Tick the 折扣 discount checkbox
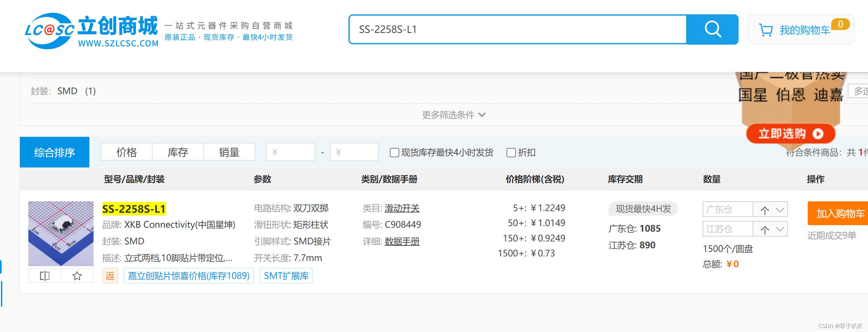Image resolution: width=868 pixels, height=332 pixels. tap(511, 152)
